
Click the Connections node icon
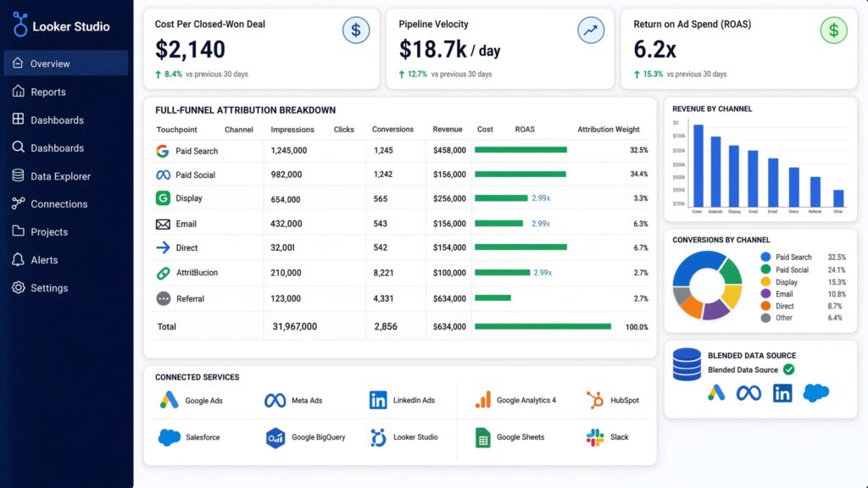[x=19, y=203]
